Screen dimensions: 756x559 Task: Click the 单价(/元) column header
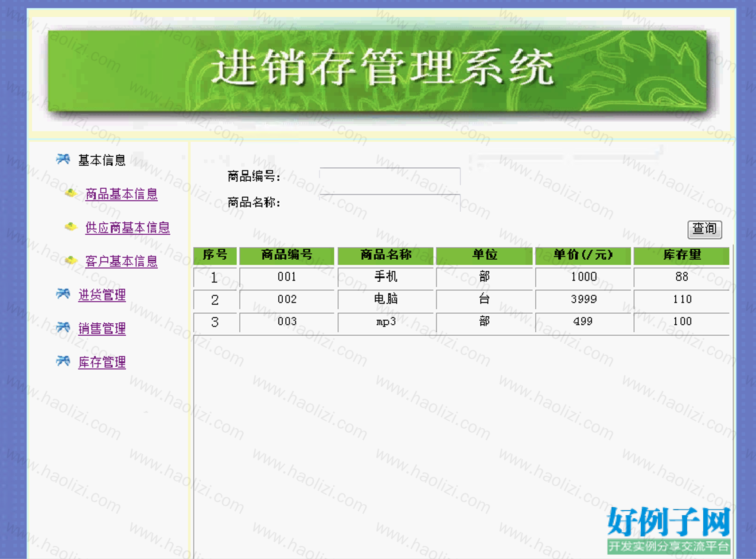tap(583, 256)
